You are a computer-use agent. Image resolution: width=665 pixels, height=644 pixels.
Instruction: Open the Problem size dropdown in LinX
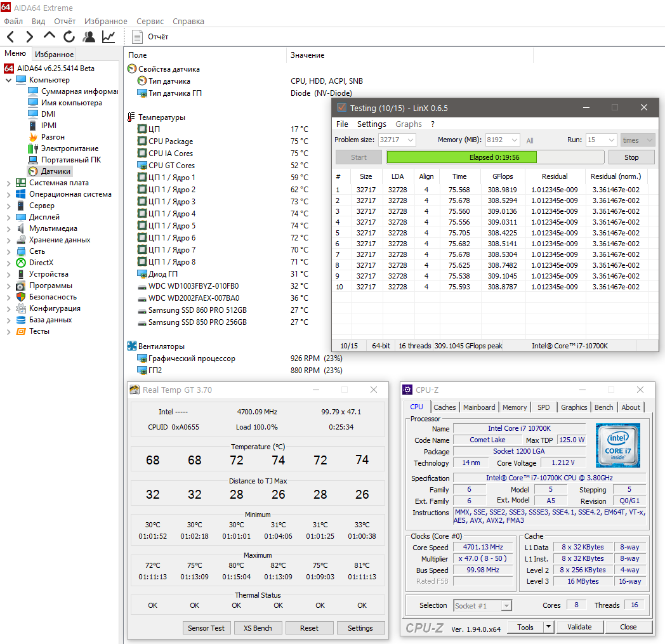[410, 140]
